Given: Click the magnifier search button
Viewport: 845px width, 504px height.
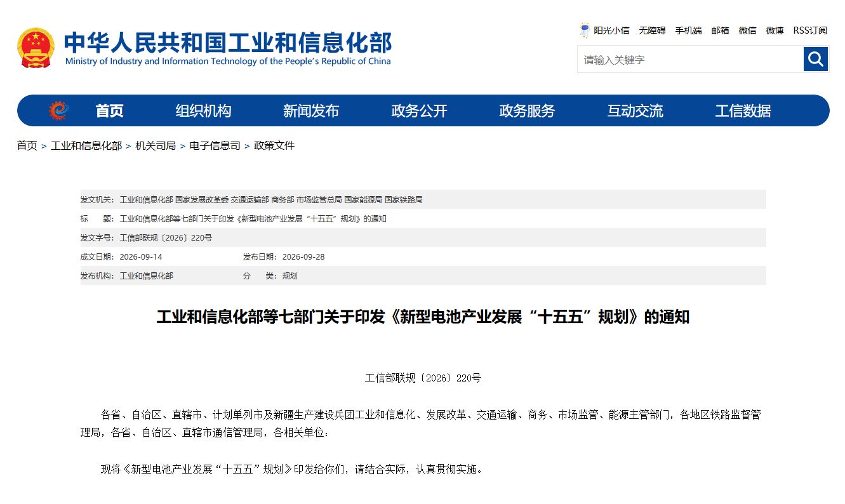Looking at the screenshot, I should click(x=816, y=59).
